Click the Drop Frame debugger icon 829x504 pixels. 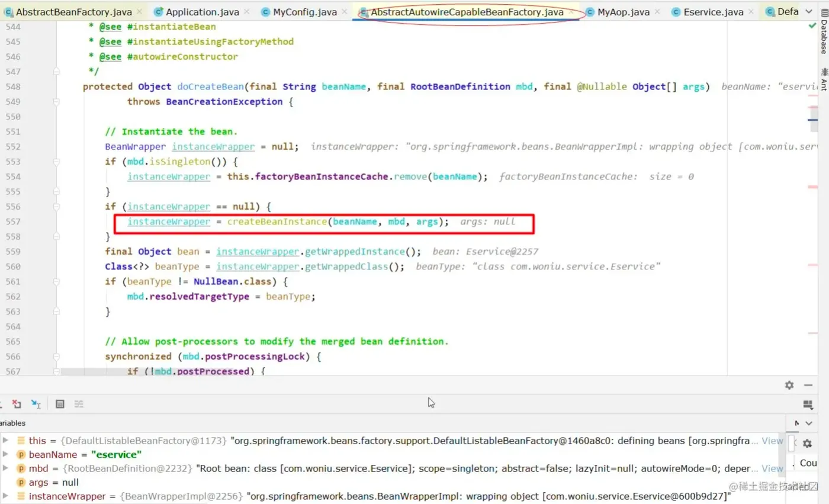(x=17, y=404)
